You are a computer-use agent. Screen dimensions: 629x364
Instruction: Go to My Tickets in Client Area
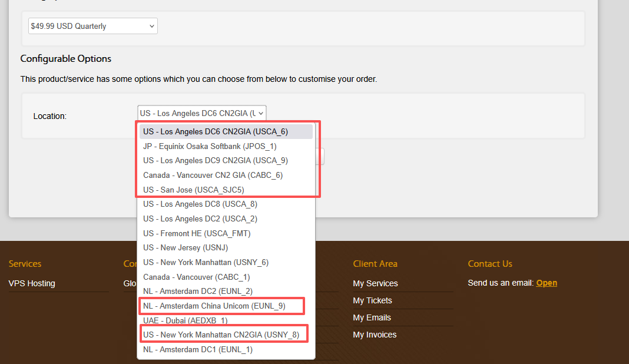[372, 300]
